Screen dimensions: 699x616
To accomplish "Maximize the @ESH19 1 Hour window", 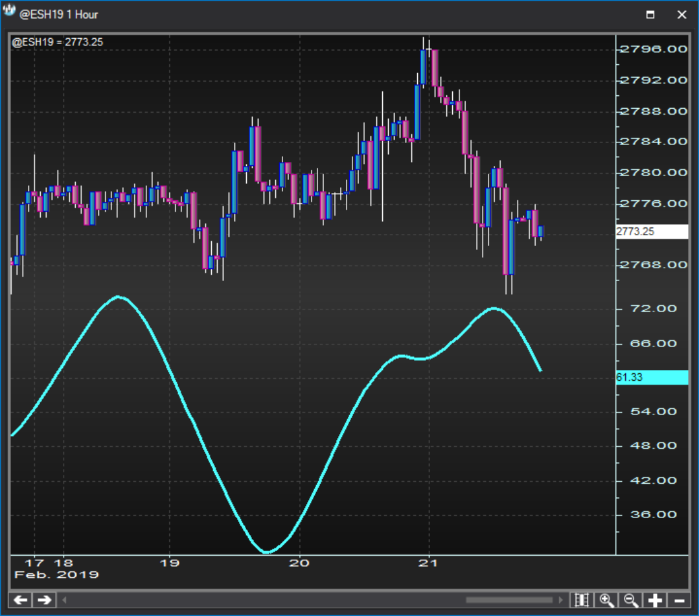I will click(x=650, y=15).
